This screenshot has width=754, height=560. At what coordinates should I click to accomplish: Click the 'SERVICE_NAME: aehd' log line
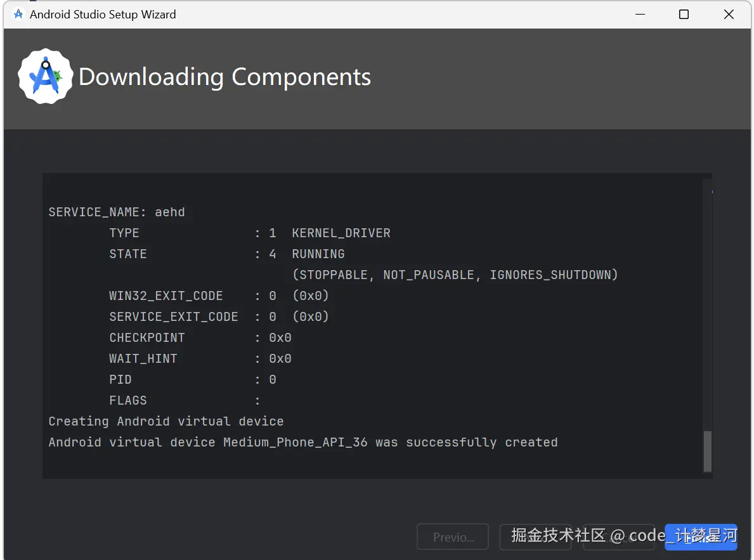(x=117, y=212)
